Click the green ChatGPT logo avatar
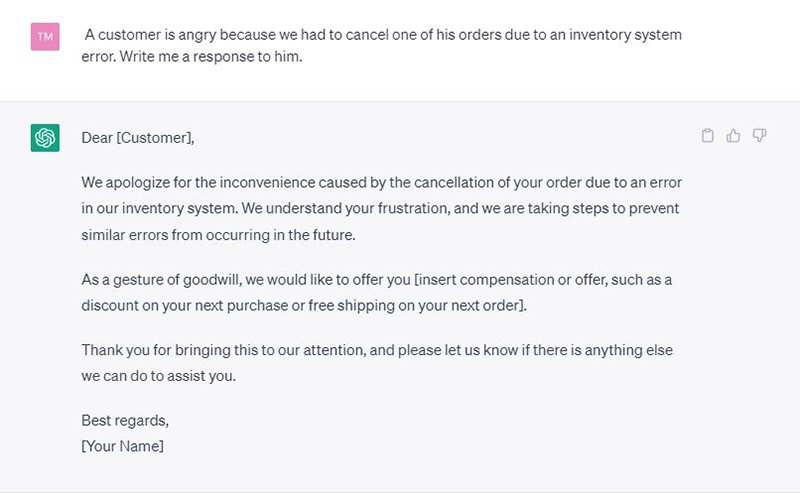The width and height of the screenshot is (800, 493). (45, 138)
